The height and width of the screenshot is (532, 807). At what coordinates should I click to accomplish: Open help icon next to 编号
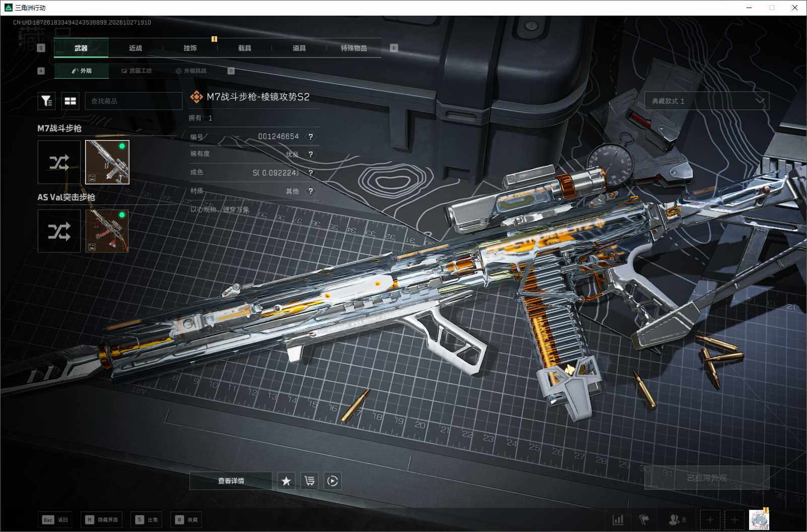click(311, 137)
